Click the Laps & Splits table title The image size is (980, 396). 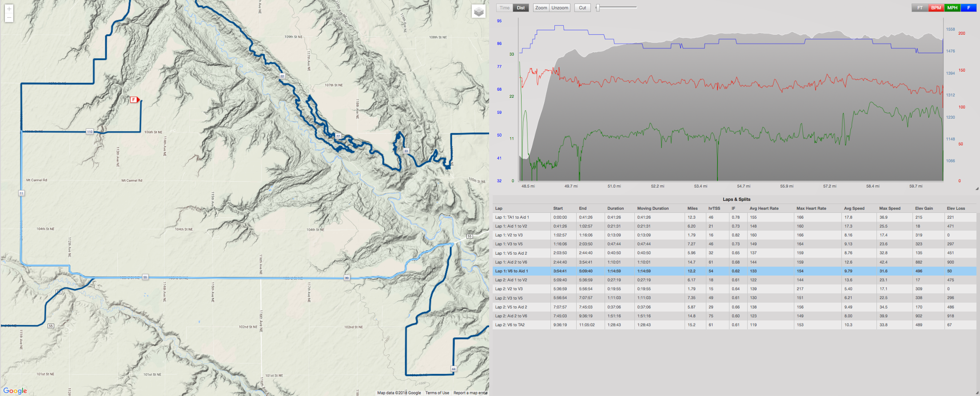(736, 200)
